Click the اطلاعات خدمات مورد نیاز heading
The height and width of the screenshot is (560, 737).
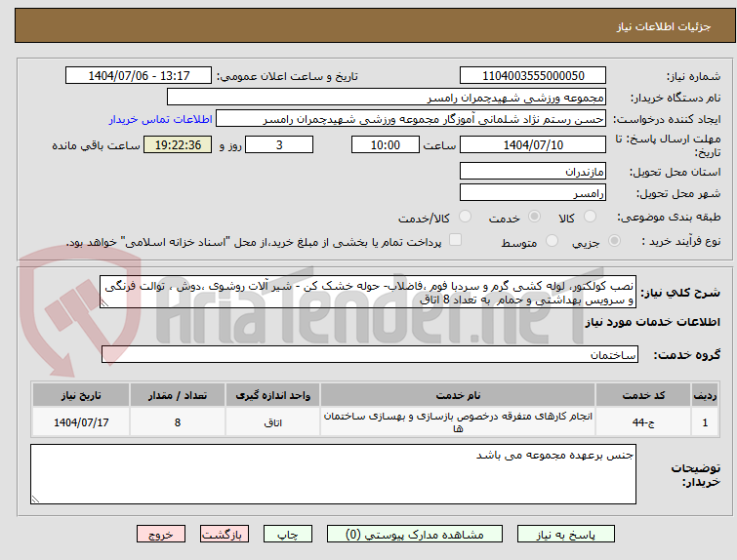click(x=652, y=322)
